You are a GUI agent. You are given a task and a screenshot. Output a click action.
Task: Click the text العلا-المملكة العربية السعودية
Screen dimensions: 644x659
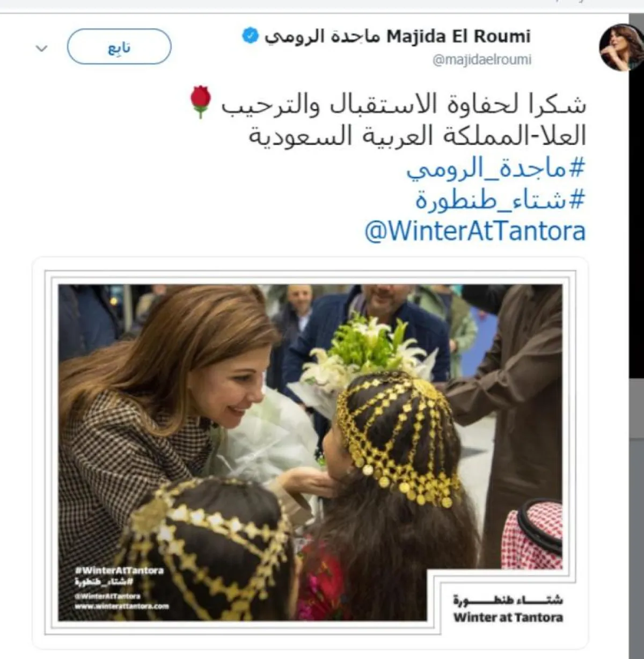point(417,136)
